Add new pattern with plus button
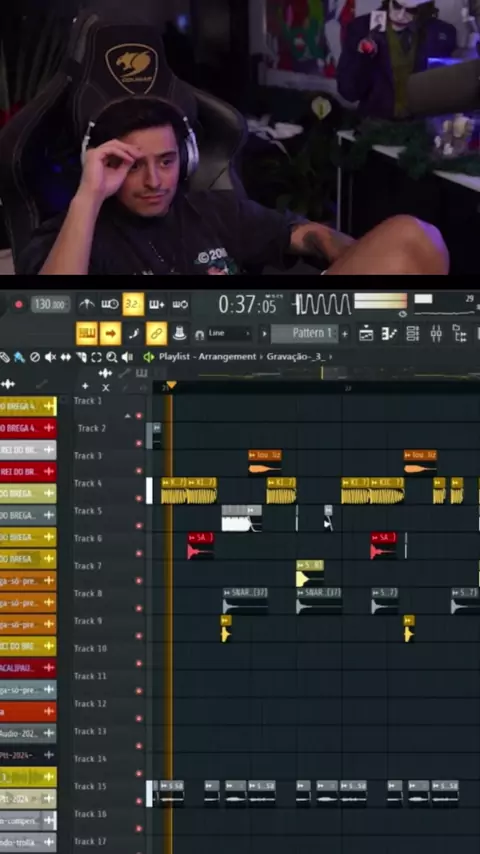This screenshot has width=480, height=854. (x=344, y=333)
